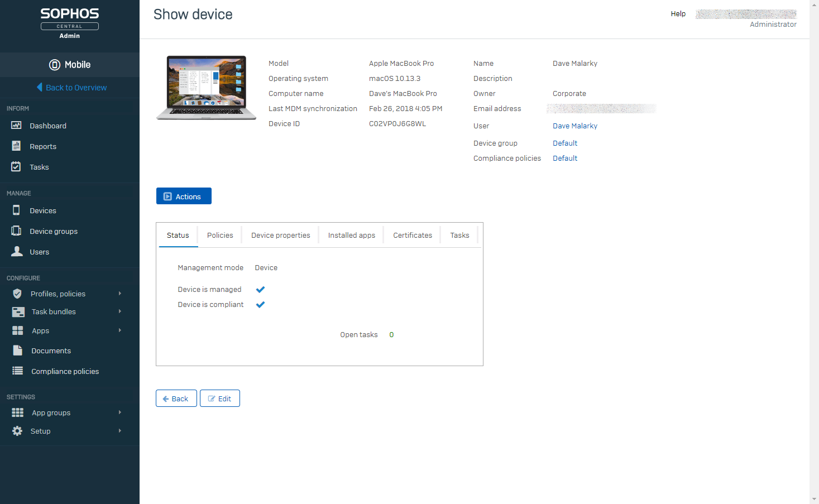Click the macOS 10.13.3 value

click(x=395, y=78)
